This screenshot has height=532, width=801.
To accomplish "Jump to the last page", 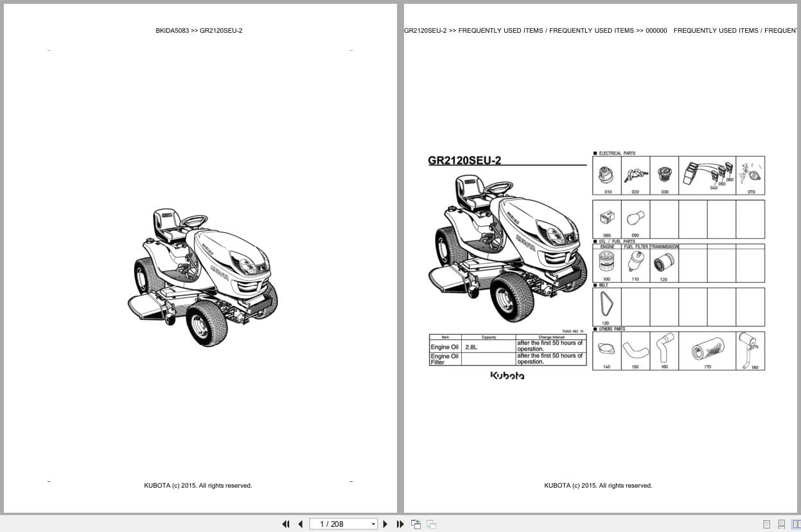I will coord(400,524).
